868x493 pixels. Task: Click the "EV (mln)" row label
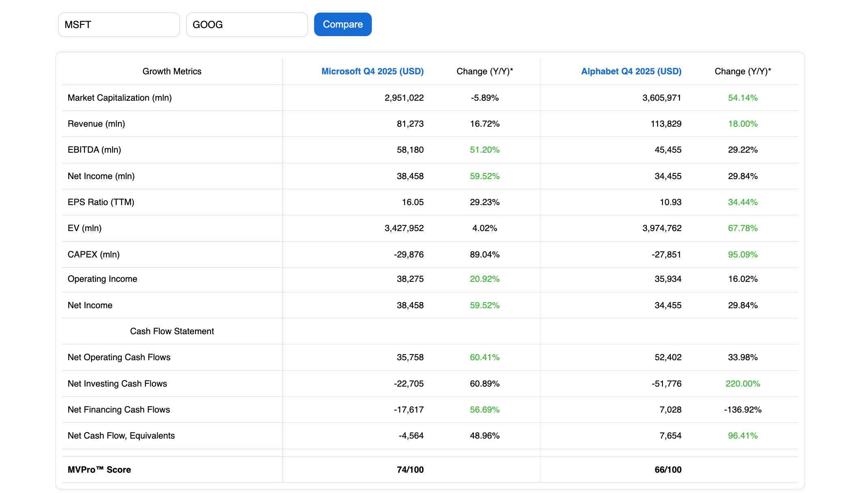pos(85,228)
